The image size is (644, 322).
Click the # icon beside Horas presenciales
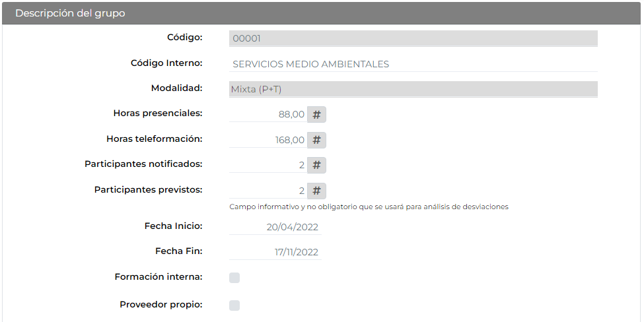pyautogui.click(x=316, y=114)
